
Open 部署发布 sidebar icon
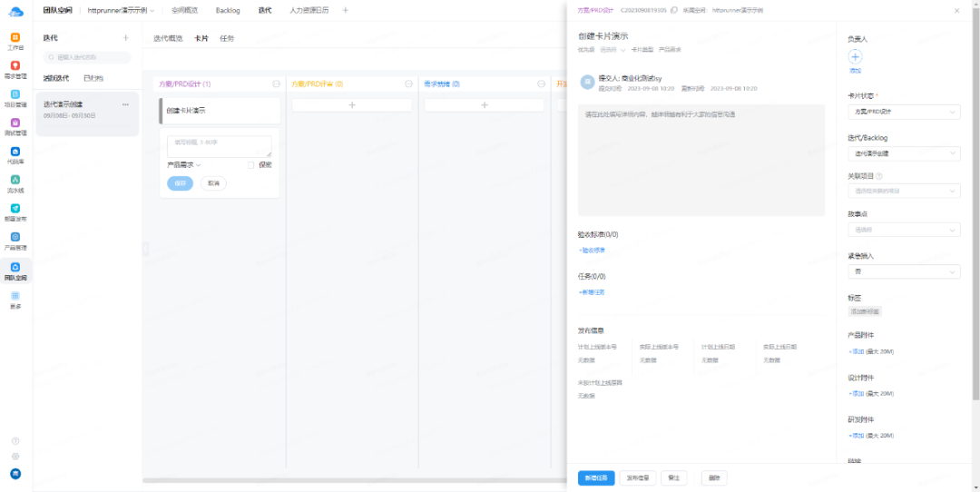(x=15, y=213)
